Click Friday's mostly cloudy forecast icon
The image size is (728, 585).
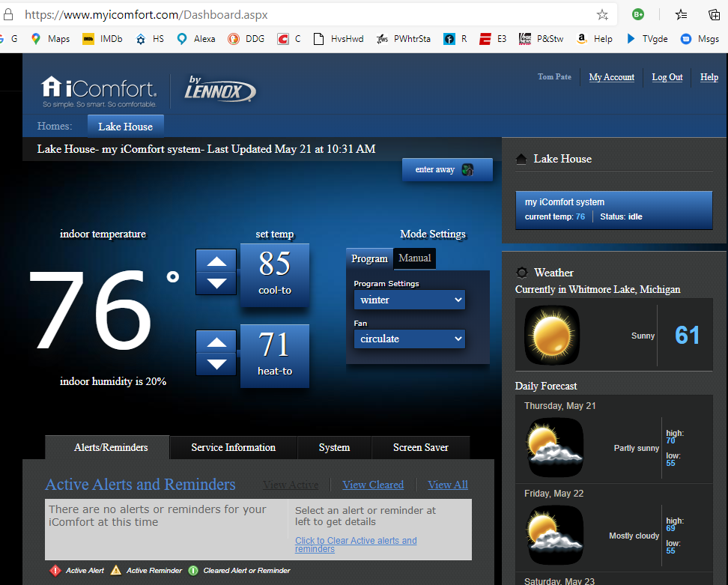555,536
